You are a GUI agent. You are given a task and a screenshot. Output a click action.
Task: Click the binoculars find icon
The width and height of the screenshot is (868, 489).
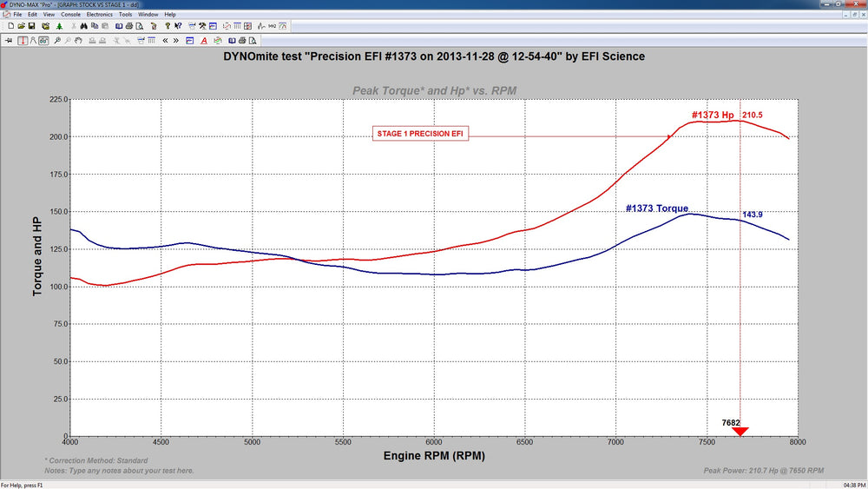click(x=84, y=26)
